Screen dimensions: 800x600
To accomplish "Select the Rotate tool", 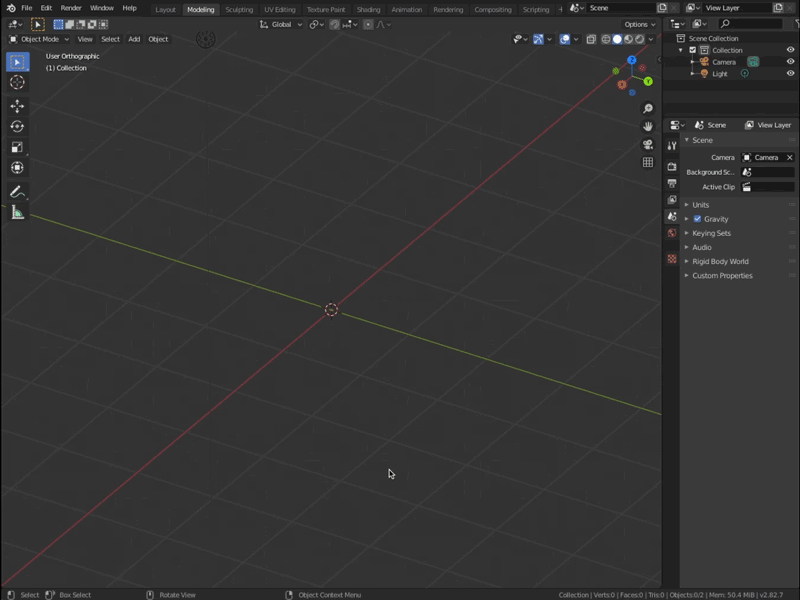I will 17,127.
